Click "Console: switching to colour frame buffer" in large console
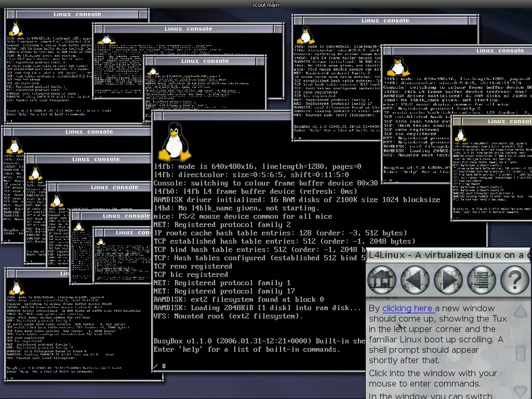Screen dimensions: 532x399 coord(265,183)
